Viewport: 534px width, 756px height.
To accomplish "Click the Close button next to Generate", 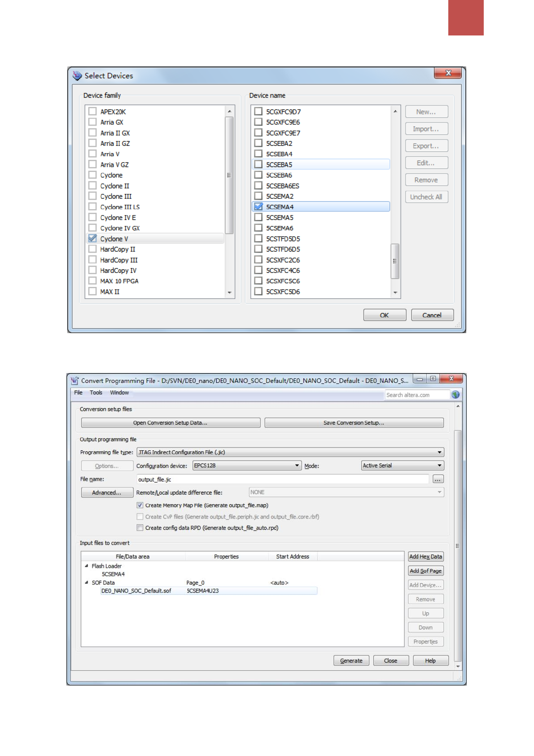I will (391, 661).
